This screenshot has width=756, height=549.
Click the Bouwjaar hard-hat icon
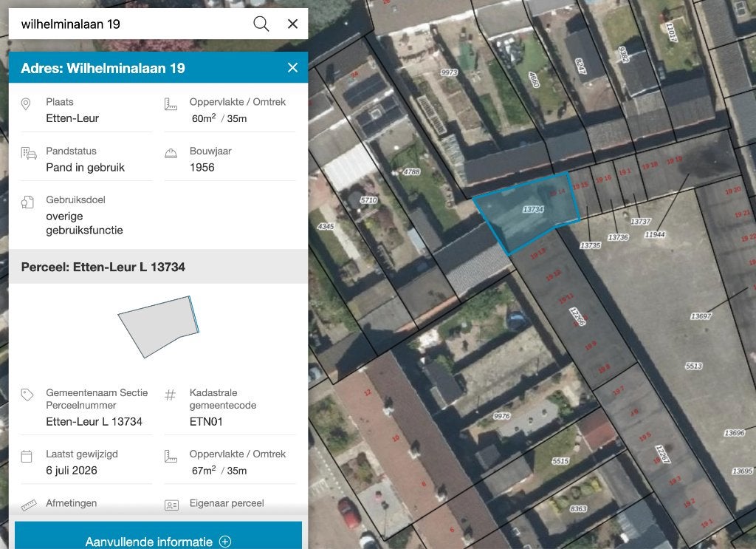(171, 154)
